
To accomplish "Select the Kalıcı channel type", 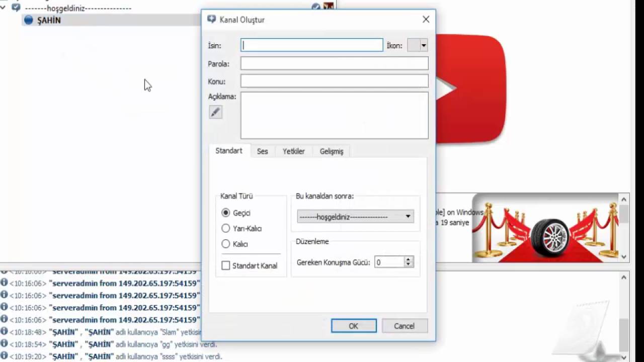I will tap(226, 244).
